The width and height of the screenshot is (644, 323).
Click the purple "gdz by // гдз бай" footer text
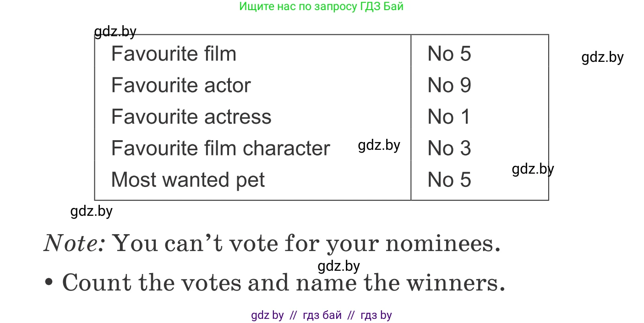pos(321,315)
